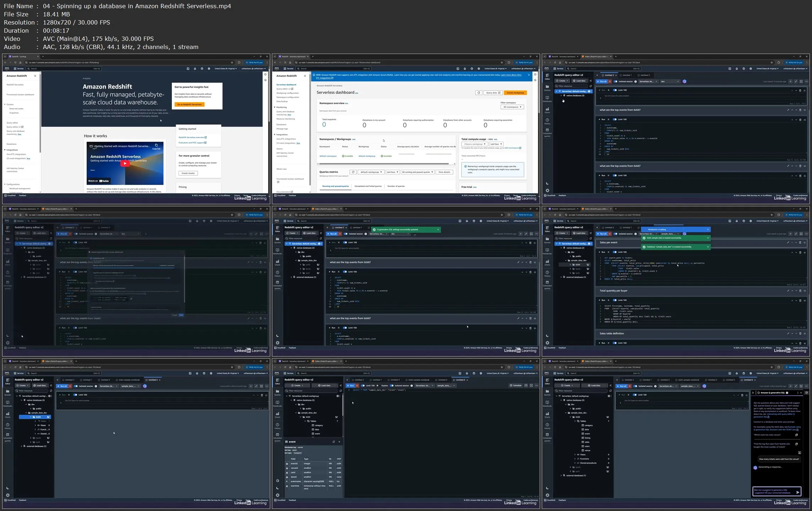Screen dimensions: 812x511
Task: Close the 'Notebook is loading' notification
Action: pos(708,229)
